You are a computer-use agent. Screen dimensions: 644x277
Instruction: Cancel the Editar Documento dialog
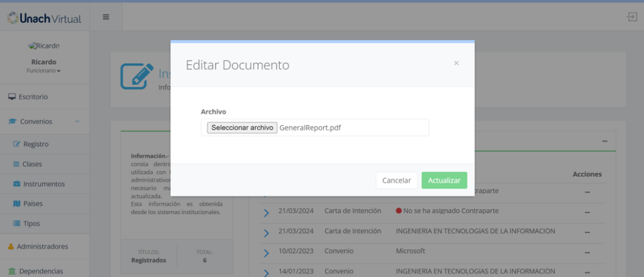click(x=396, y=181)
